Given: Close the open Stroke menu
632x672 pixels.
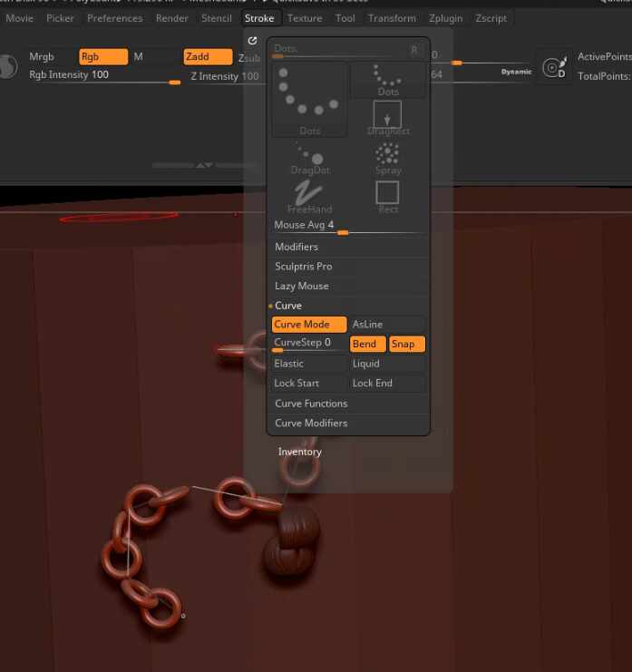Looking at the screenshot, I should tap(259, 18).
